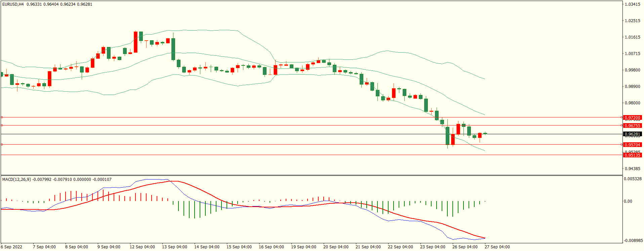644x251 pixels.
Task: Click the tall red candle at 12 Sep
Action: click(x=135, y=42)
